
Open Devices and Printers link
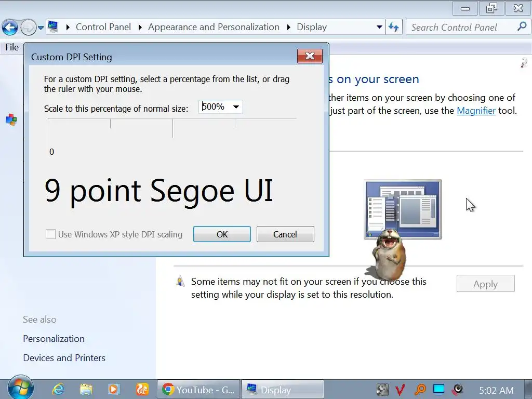[x=64, y=358]
